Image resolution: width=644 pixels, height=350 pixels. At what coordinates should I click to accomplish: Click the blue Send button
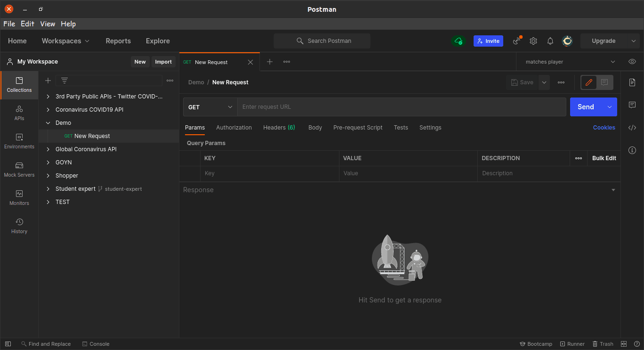click(586, 107)
